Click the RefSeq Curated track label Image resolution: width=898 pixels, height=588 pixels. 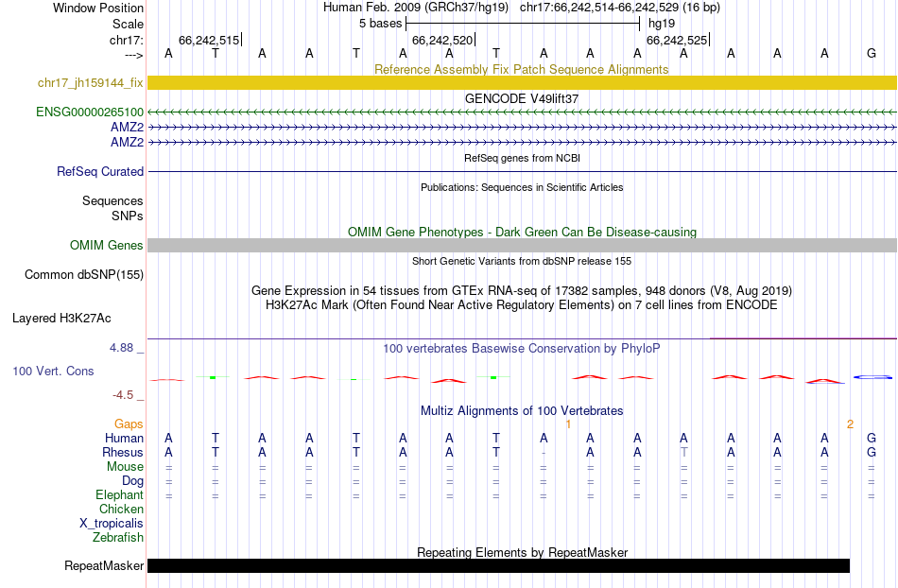tap(100, 172)
